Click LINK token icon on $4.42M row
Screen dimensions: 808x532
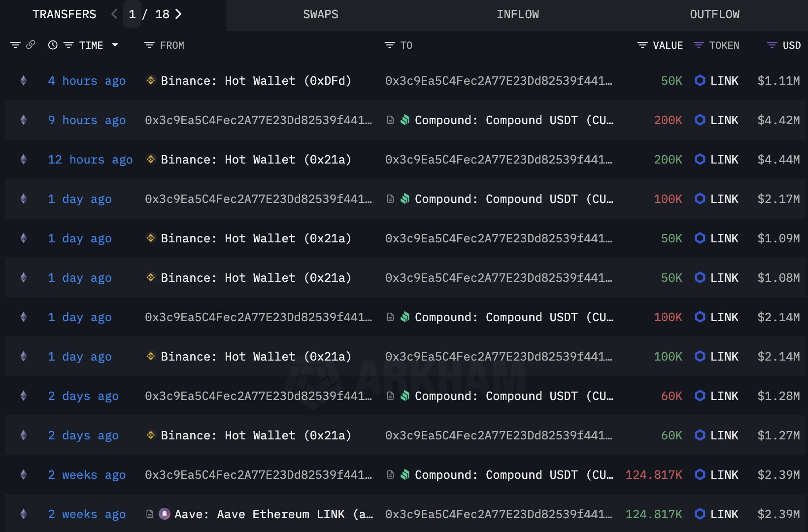700,120
